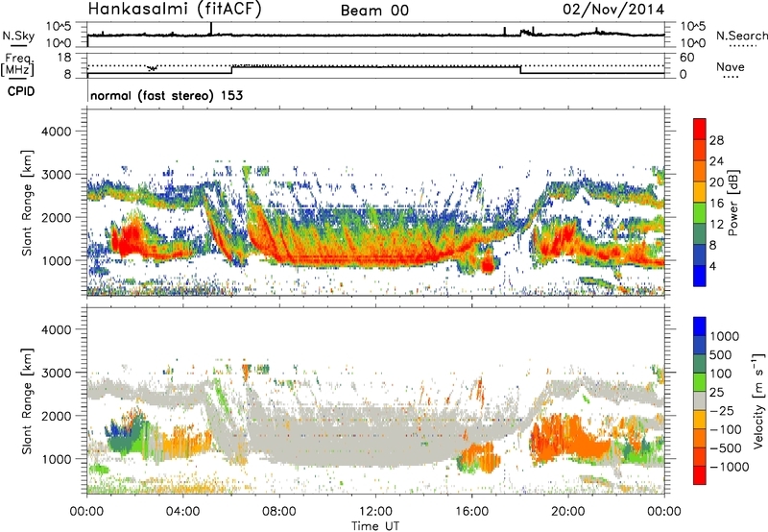Click the orange velocity patch near 20:00
The image size is (768, 532).
pos(570,438)
